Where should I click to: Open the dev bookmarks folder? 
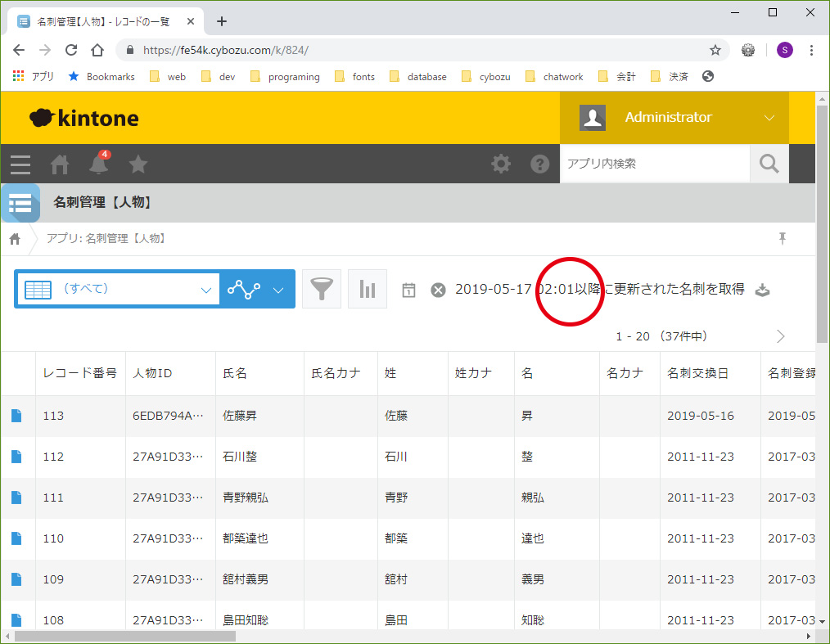tap(219, 77)
